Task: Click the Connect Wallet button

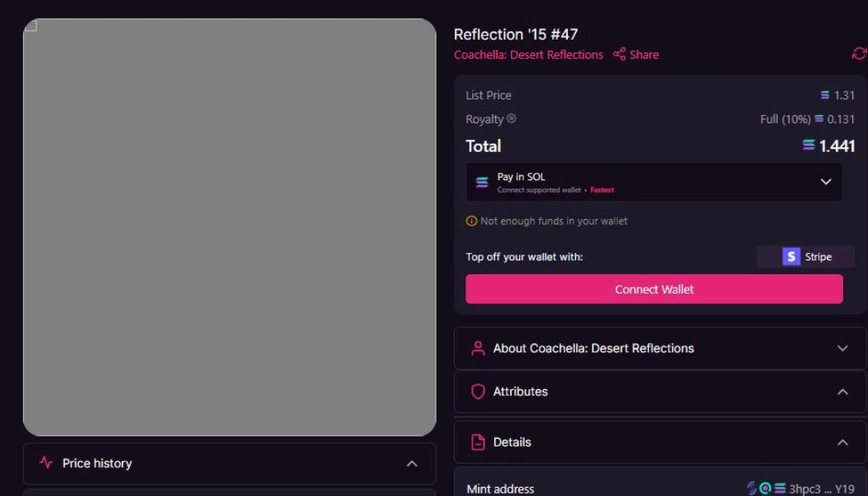Action: 654,289
